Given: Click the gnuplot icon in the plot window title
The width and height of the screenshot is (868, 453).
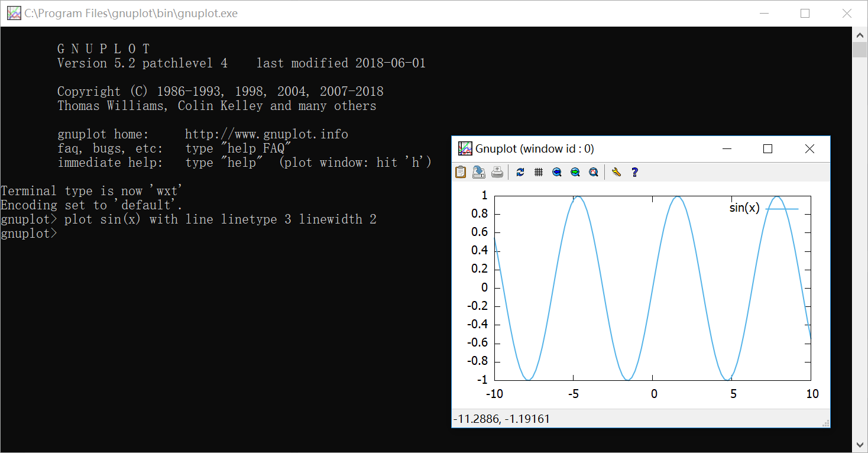Looking at the screenshot, I should [465, 148].
